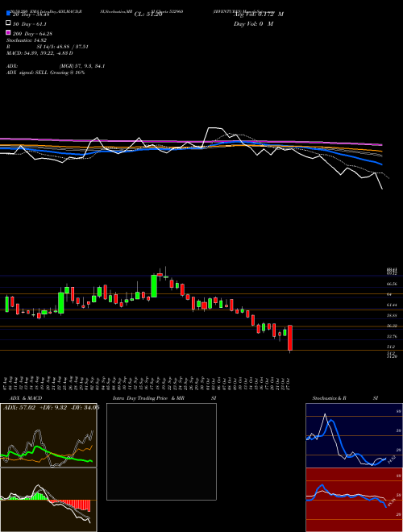
Task: Click the 66.56 price axis label
Action: click(x=392, y=284)
